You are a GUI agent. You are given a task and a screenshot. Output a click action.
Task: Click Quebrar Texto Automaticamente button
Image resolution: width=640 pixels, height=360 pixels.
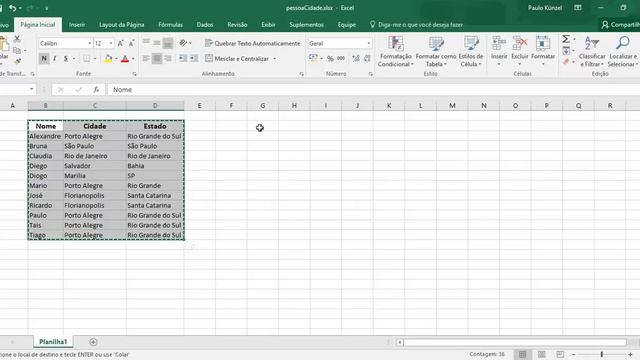point(252,43)
